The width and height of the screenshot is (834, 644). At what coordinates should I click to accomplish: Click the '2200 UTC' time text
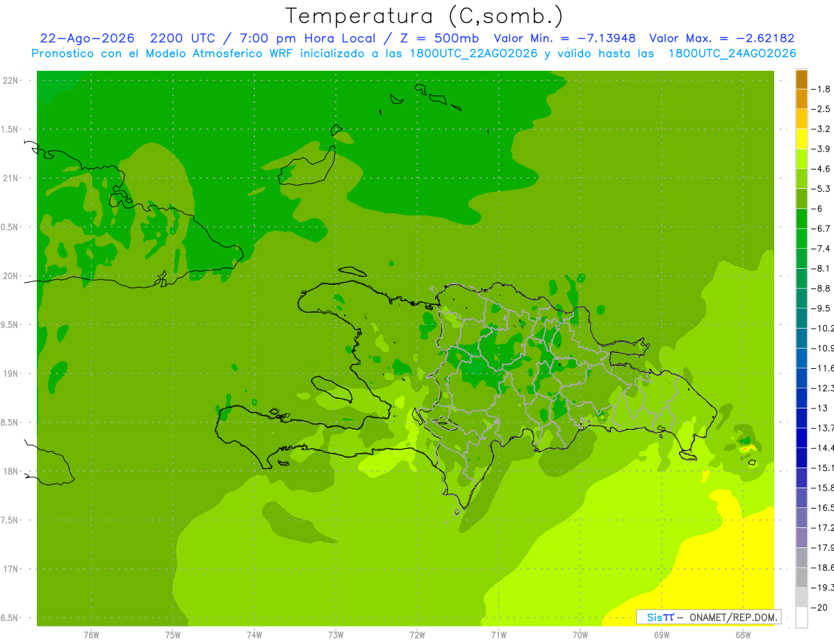[x=184, y=38]
